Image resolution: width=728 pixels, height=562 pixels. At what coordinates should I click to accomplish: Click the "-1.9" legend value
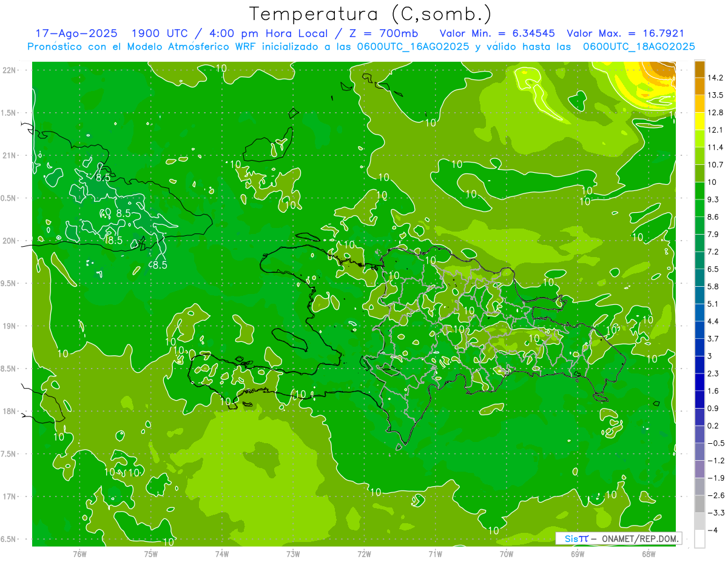[715, 478]
